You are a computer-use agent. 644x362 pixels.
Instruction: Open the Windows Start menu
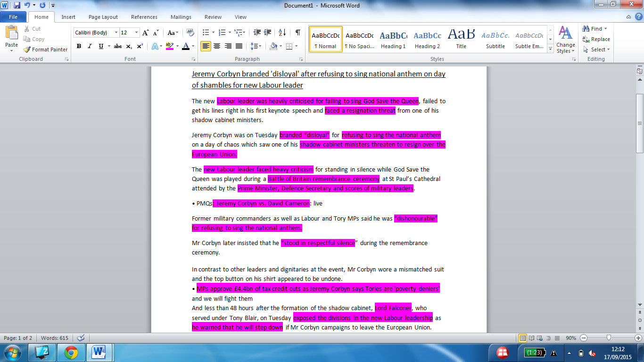pyautogui.click(x=13, y=352)
